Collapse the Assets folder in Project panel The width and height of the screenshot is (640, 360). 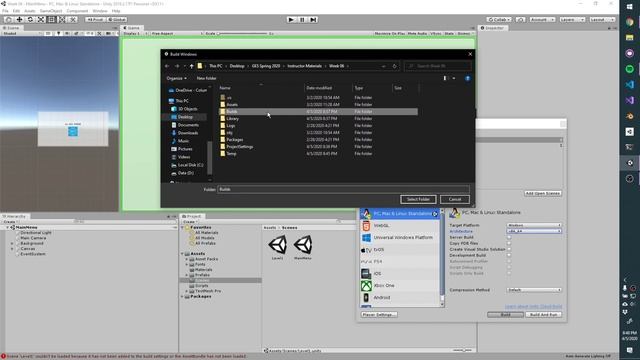[182, 254]
